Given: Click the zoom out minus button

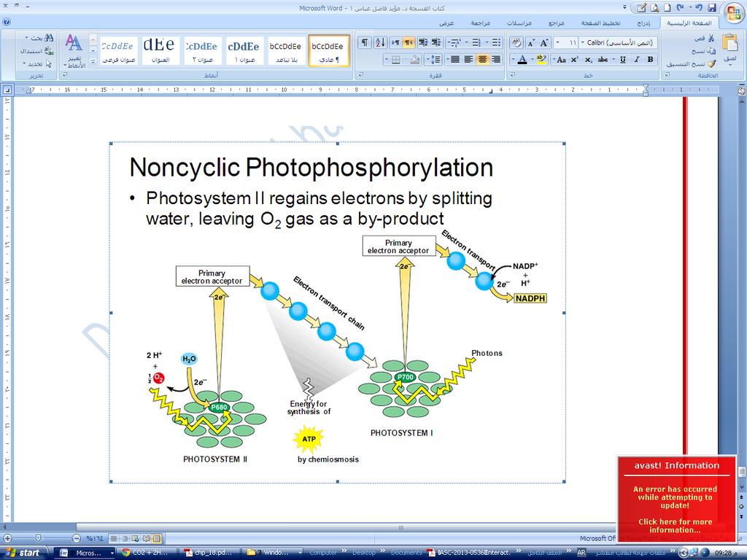Looking at the screenshot, I should tap(76, 538).
